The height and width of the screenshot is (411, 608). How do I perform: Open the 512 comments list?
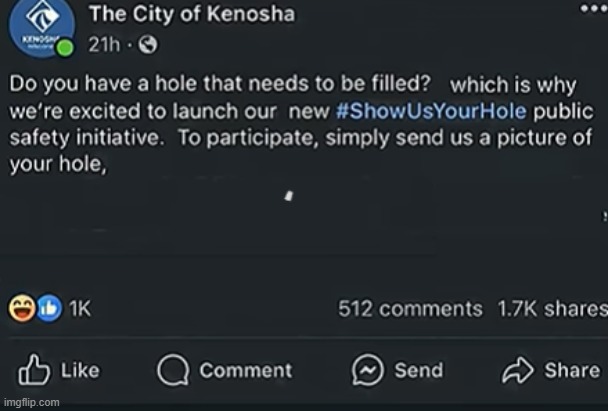coord(409,309)
